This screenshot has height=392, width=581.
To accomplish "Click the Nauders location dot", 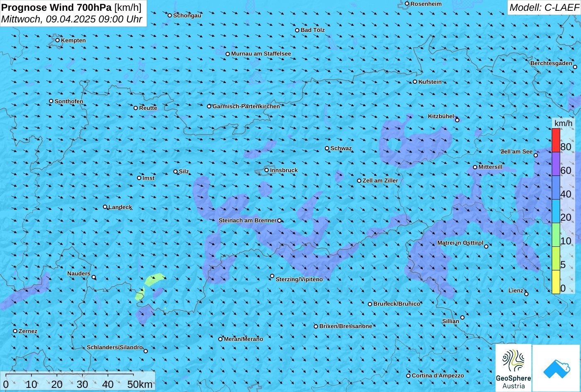I will 94,277.
